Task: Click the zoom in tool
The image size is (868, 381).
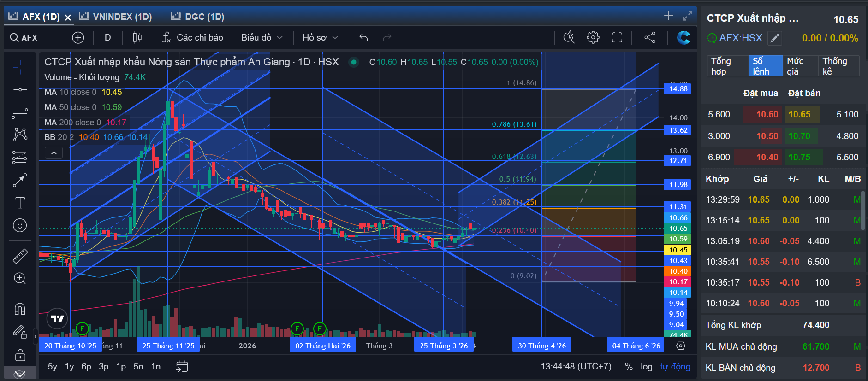Action: coord(20,278)
